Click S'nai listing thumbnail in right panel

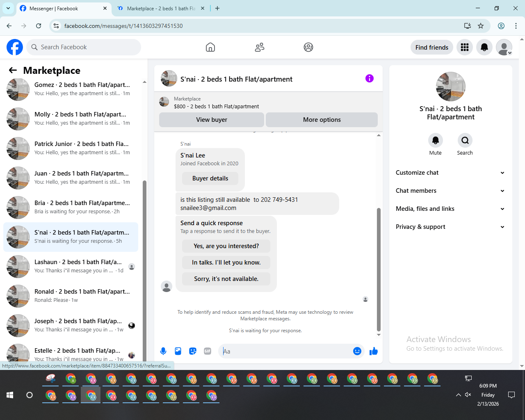(x=450, y=87)
